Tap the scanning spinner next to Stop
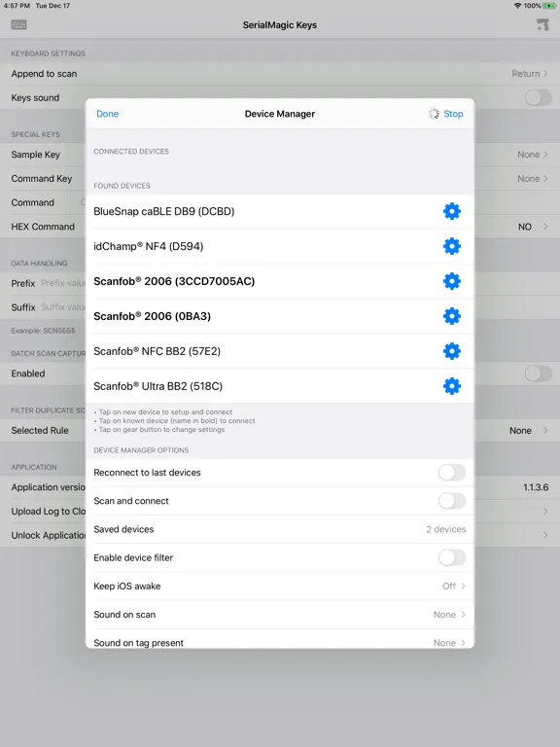Screen dimensions: 560x747 pyautogui.click(x=434, y=114)
